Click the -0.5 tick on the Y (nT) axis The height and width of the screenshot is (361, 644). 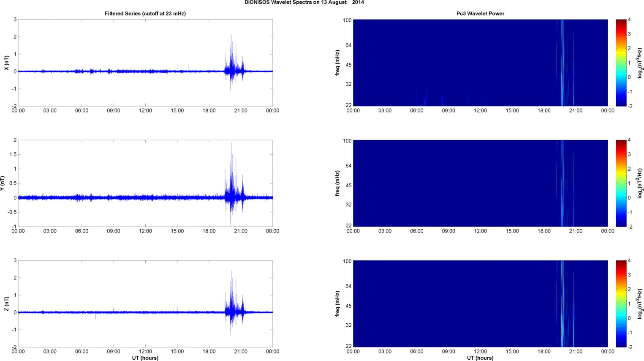point(11,212)
